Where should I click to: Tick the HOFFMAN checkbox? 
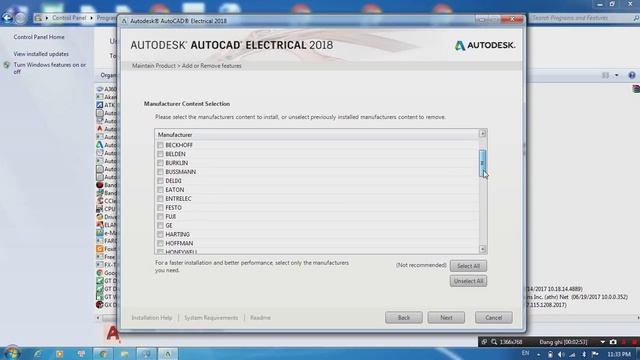pyautogui.click(x=160, y=243)
